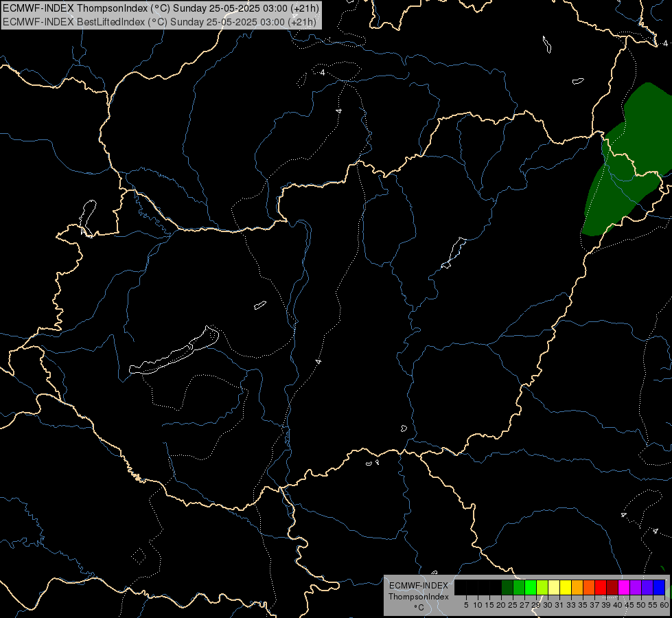Click the blue 55-60 legend swatch
The height and width of the screenshot is (618, 672).
click(659, 587)
